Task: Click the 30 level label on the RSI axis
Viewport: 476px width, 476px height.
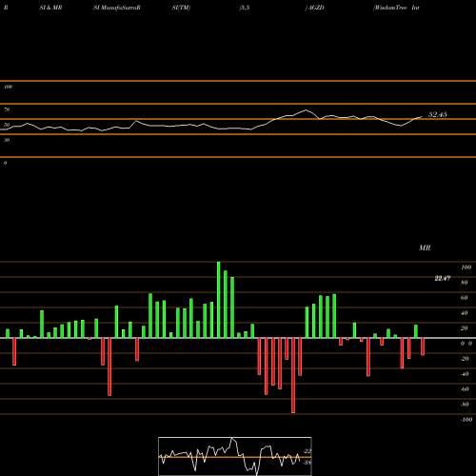Action: click(x=7, y=140)
